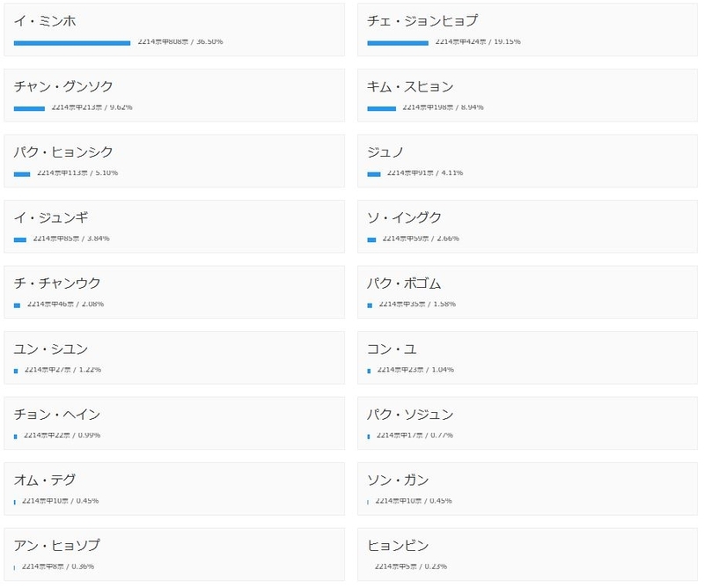
Task: Click the パク・ヒョンシク name
Action: pyautogui.click(x=63, y=151)
